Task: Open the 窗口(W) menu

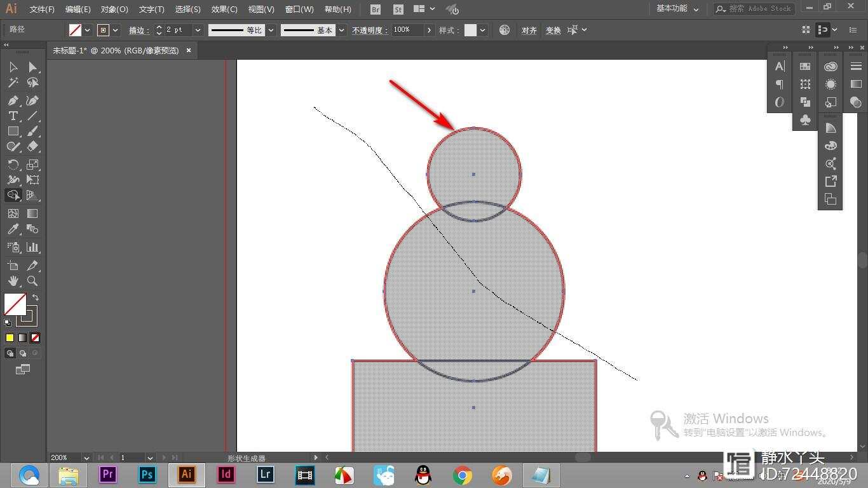Action: [299, 10]
